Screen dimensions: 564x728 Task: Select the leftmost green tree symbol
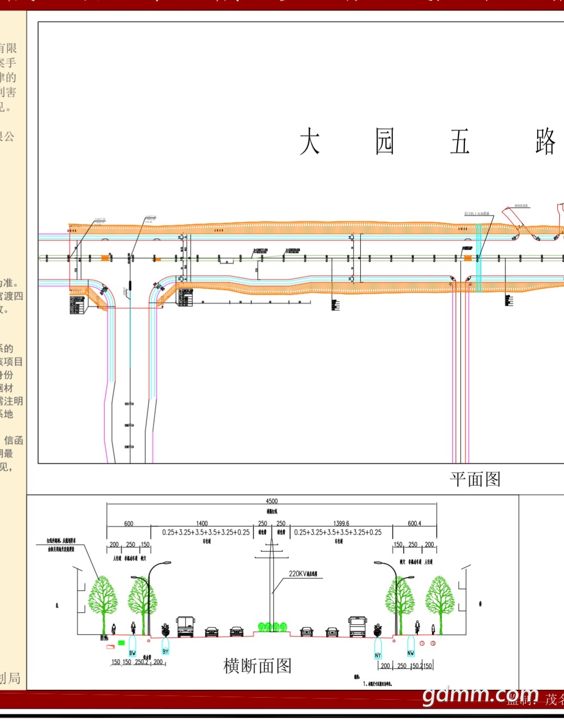point(103,598)
